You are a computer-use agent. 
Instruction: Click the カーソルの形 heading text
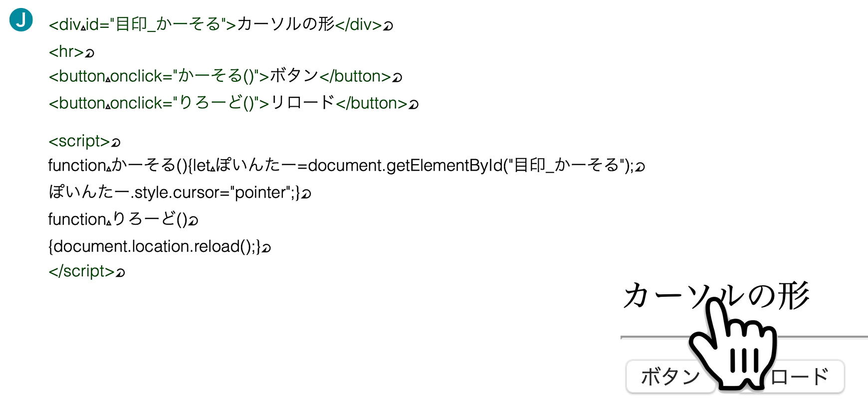tap(716, 296)
